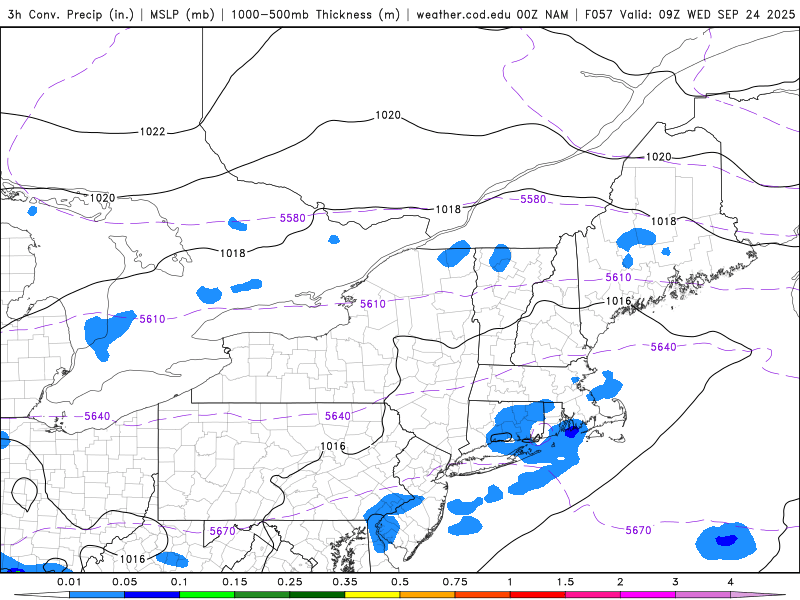Click the '1.5' legend scale value

pyautogui.click(x=565, y=582)
